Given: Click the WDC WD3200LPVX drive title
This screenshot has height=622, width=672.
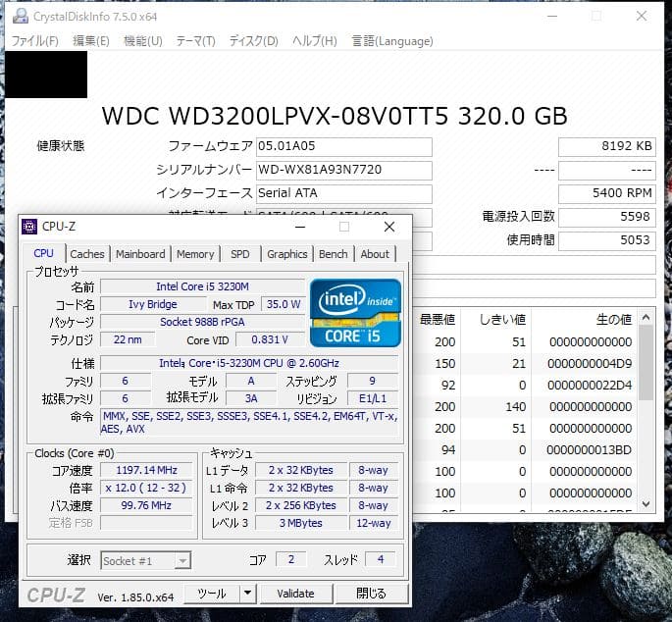Looking at the screenshot, I should [x=335, y=116].
